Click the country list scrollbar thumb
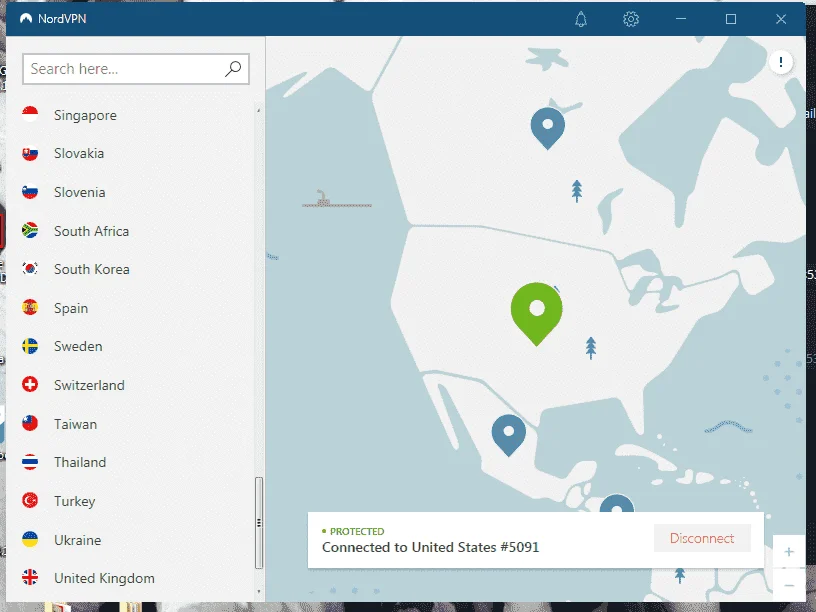This screenshot has width=816, height=612. (x=259, y=522)
